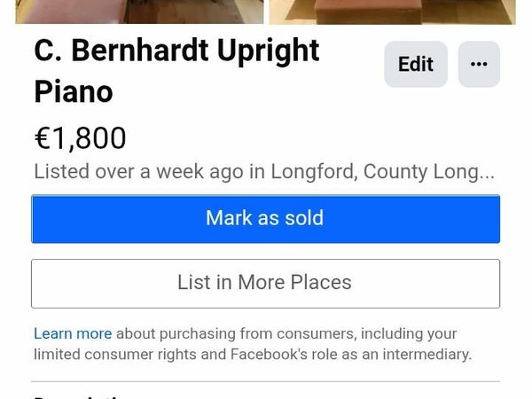Click the word Piano in the title
Image resolution: width=532 pixels, height=399 pixels.
tap(74, 91)
